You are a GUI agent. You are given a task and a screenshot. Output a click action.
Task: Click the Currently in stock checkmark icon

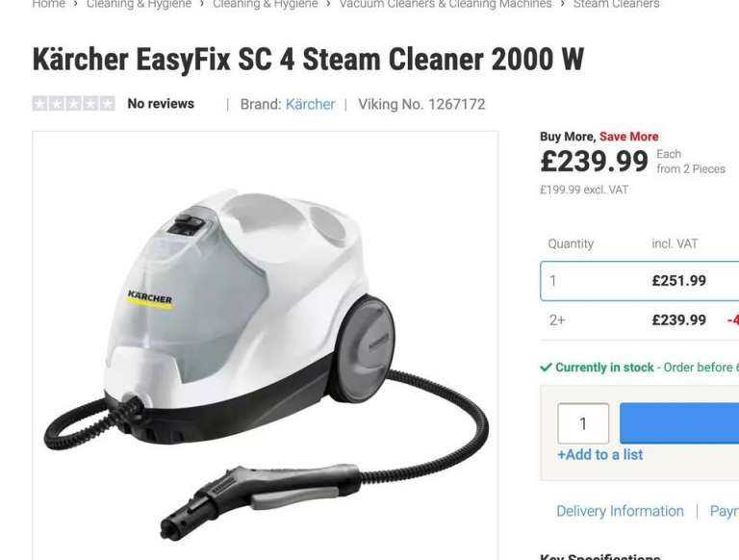point(546,368)
